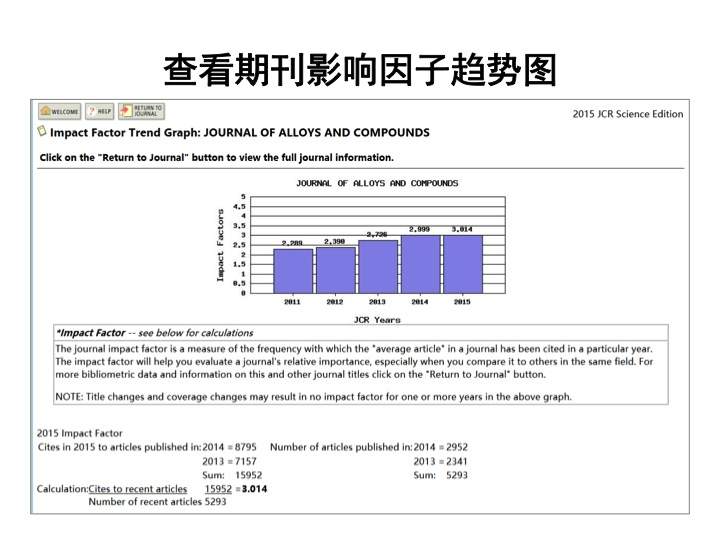Select the 2013 bar in the chart
The width and height of the screenshot is (720, 540).
[x=378, y=267]
